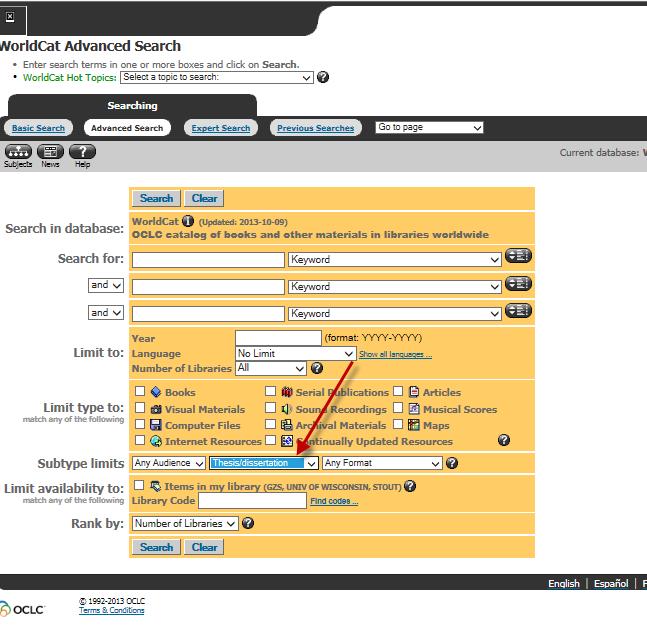
Task: Click the Internet Resources globe icon
Action: click(x=156, y=441)
